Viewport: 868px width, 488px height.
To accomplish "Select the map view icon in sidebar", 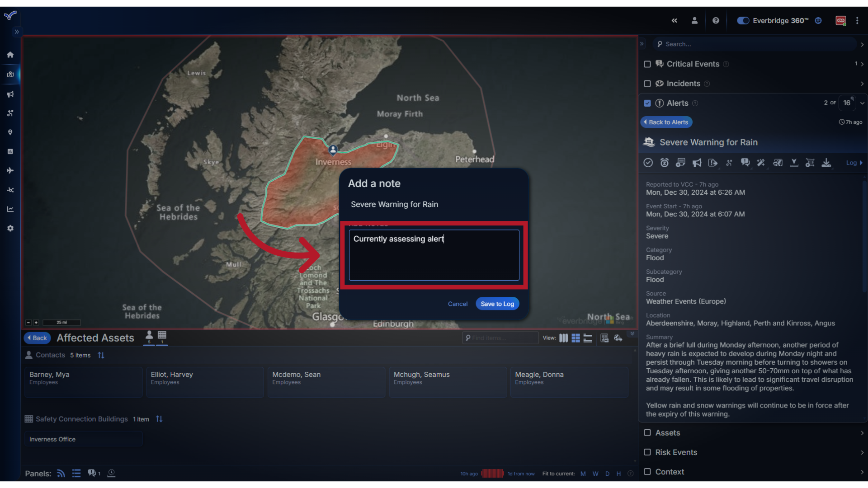I will click(x=10, y=75).
